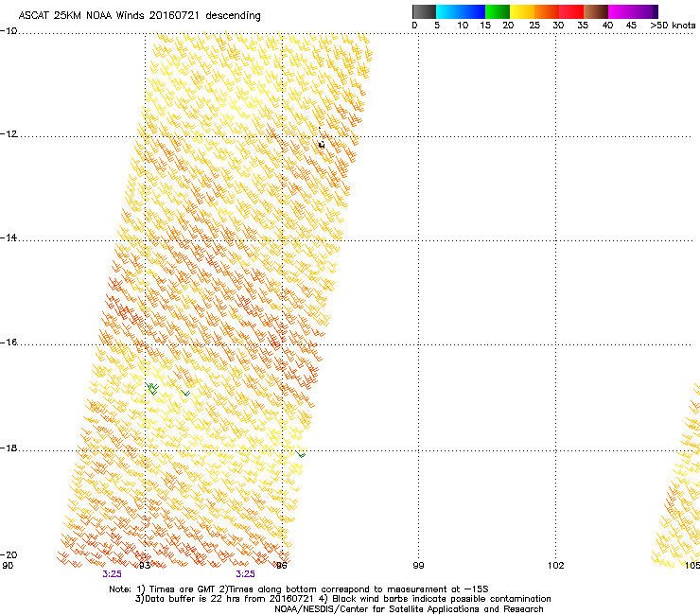Click the red 30-35 knots color band

pos(571,11)
